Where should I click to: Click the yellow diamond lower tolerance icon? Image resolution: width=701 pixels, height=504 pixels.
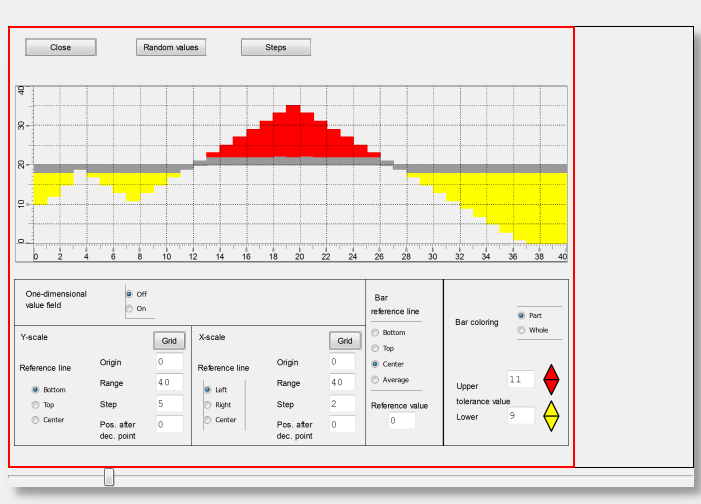(x=550, y=416)
